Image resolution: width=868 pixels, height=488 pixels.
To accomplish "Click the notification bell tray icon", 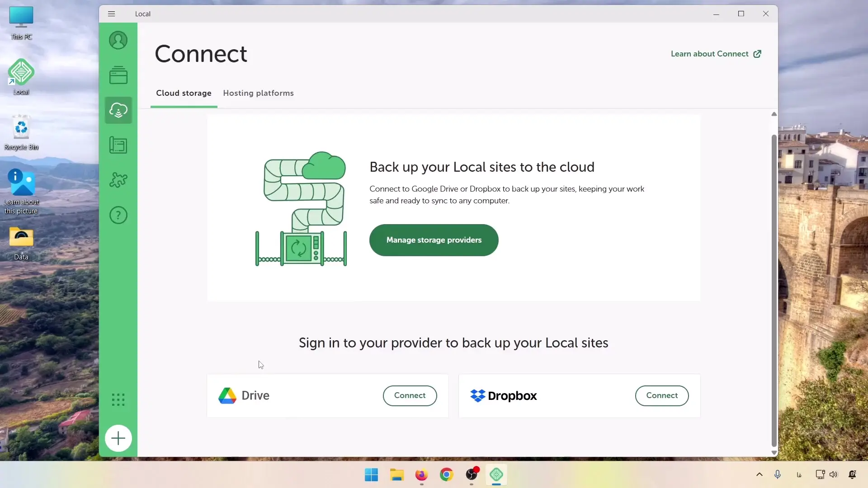I will pos(852,474).
